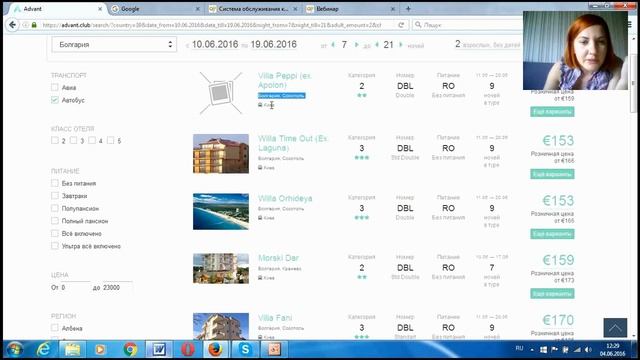The width and height of the screenshot is (640, 360).
Task: Switch to the Система обслуживания tab
Action: [253, 9]
